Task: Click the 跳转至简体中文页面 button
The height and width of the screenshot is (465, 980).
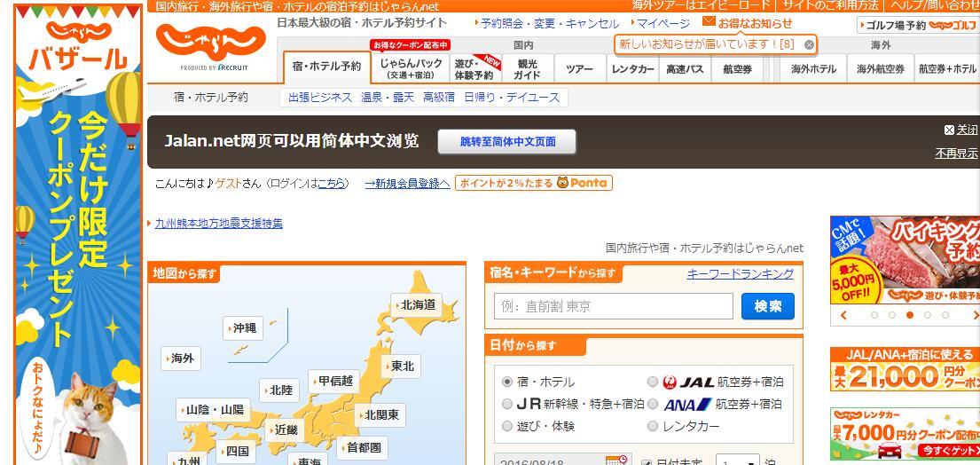Action: 507,142
